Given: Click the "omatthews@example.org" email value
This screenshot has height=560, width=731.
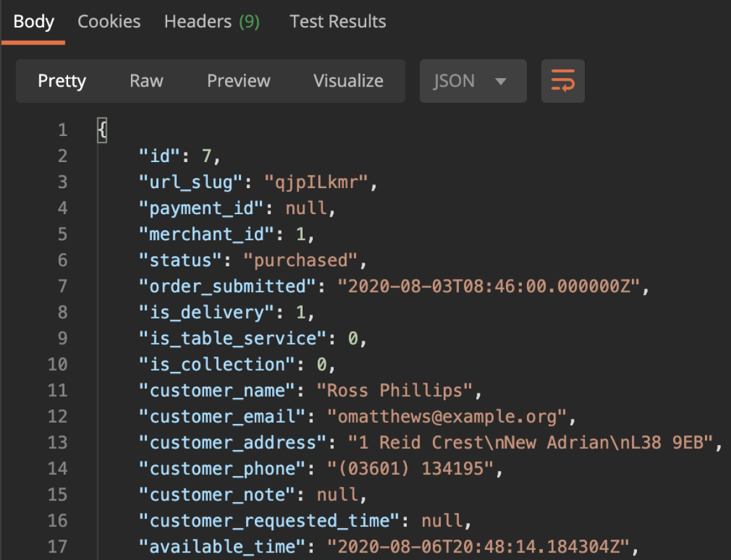Looking at the screenshot, I should (447, 417).
